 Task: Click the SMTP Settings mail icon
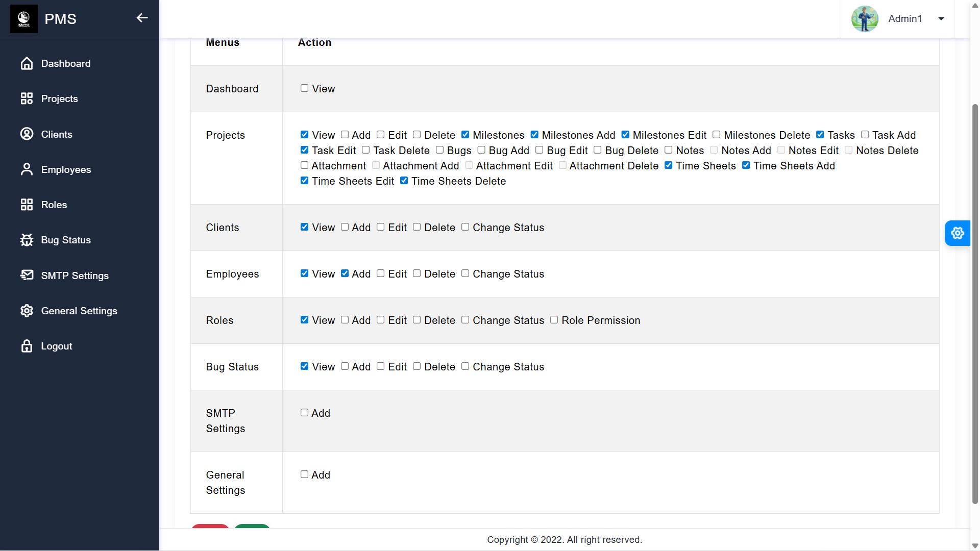pos(27,275)
